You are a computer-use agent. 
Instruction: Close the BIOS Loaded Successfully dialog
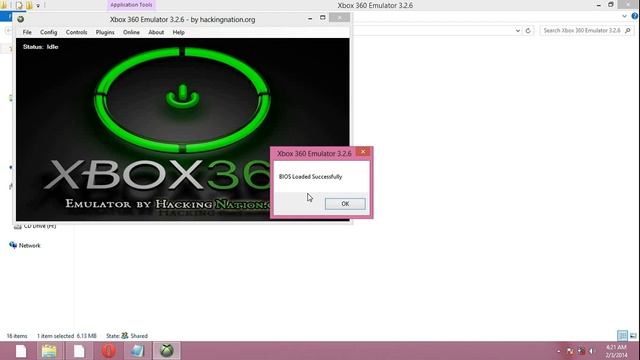[363, 152]
